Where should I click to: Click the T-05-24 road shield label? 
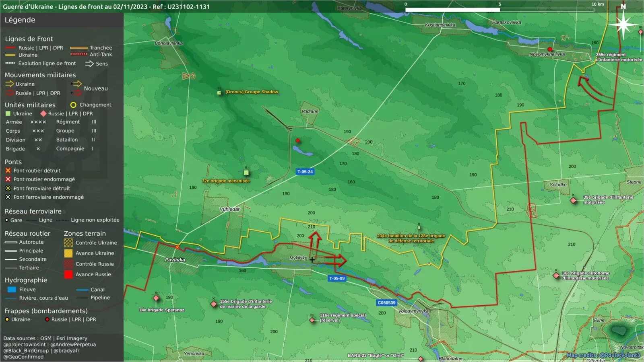click(x=305, y=172)
